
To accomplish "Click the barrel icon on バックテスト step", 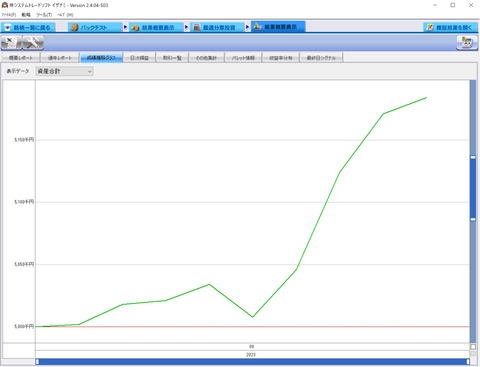I will [75, 27].
